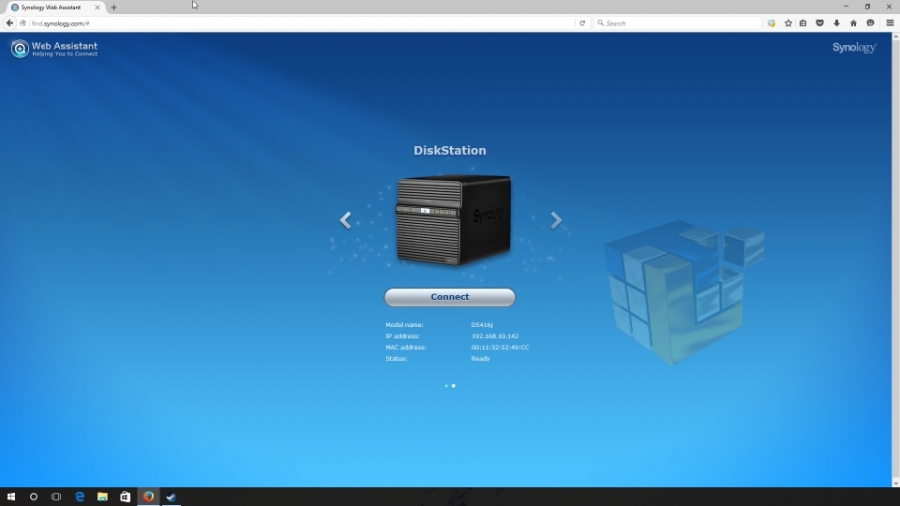
Task: Select the first carousel page dot
Action: pyautogui.click(x=446, y=386)
